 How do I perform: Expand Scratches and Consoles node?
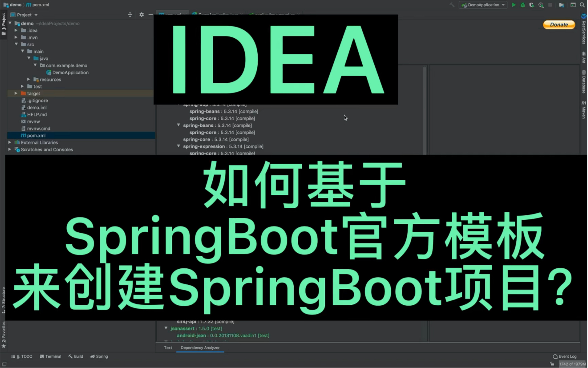[x=10, y=149]
